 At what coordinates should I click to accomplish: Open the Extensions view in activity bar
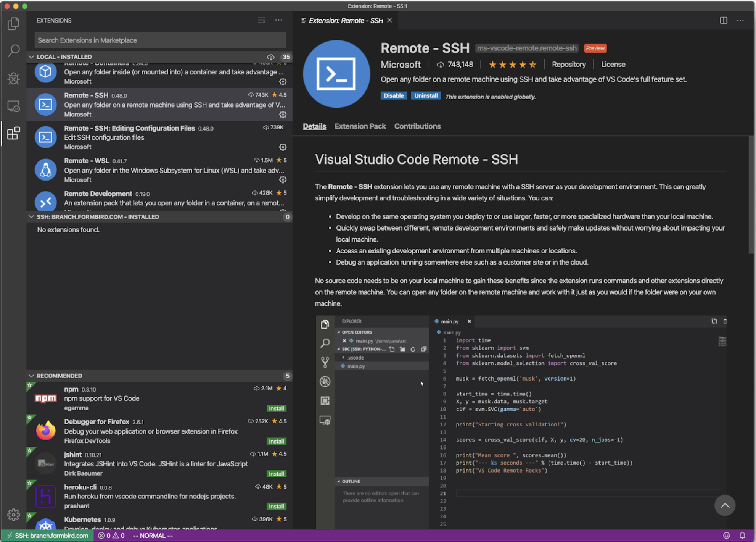(x=13, y=133)
